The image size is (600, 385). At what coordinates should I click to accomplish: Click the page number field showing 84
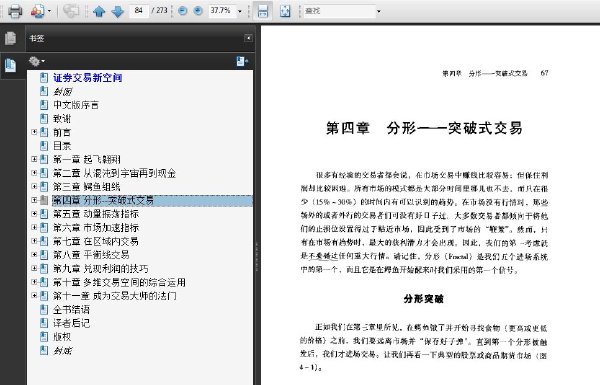[x=139, y=11]
